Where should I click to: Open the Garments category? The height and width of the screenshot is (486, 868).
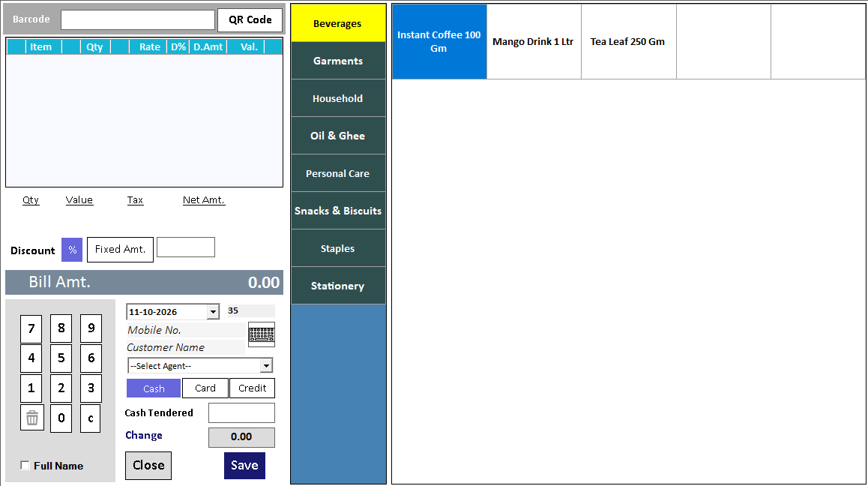pyautogui.click(x=338, y=61)
